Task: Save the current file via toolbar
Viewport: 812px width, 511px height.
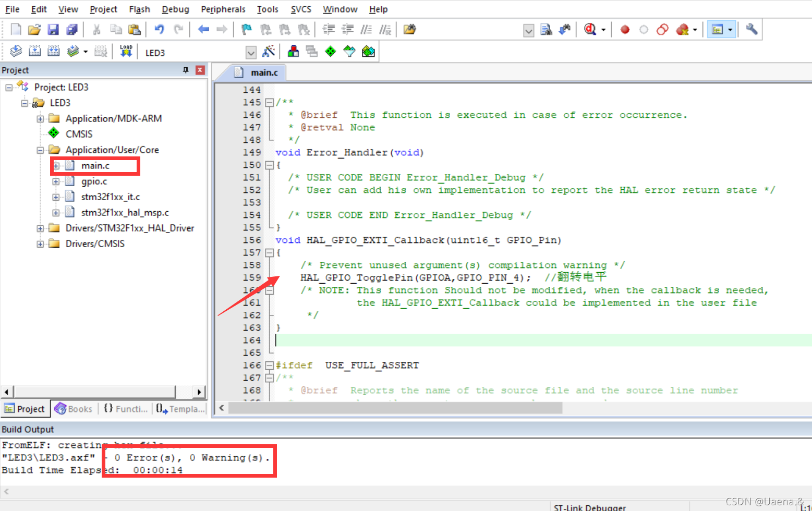Action: point(53,30)
